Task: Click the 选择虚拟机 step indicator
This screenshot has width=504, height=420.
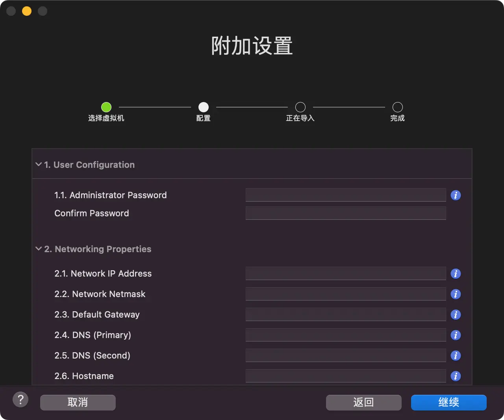Action: (106, 107)
